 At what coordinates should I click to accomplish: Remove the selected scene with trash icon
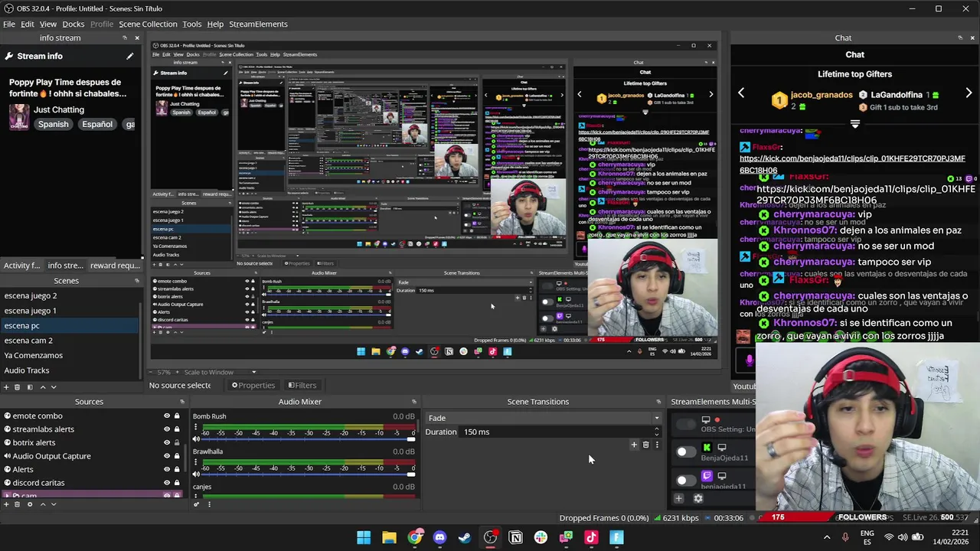pyautogui.click(x=18, y=387)
